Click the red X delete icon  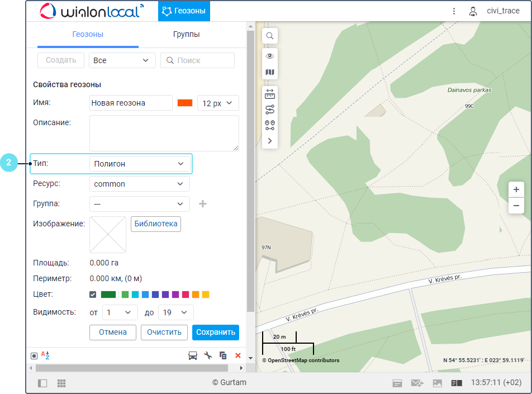238,355
